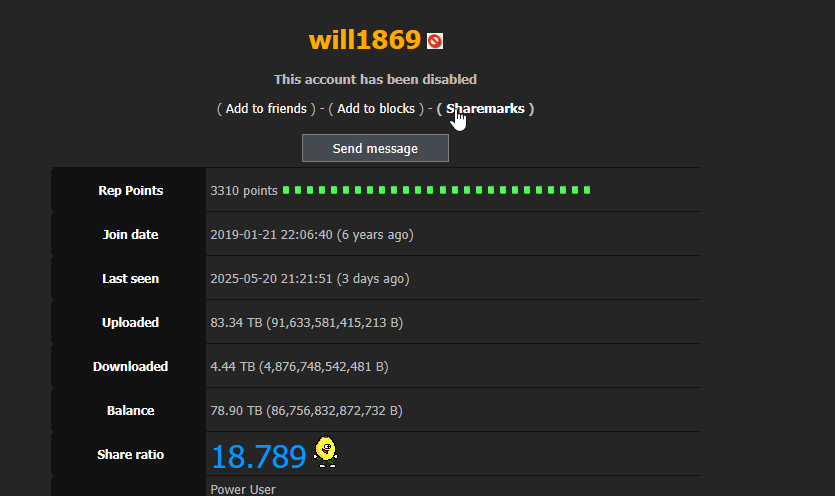Click 'This account has been disabled' notice
The image size is (835, 496).
(375, 79)
